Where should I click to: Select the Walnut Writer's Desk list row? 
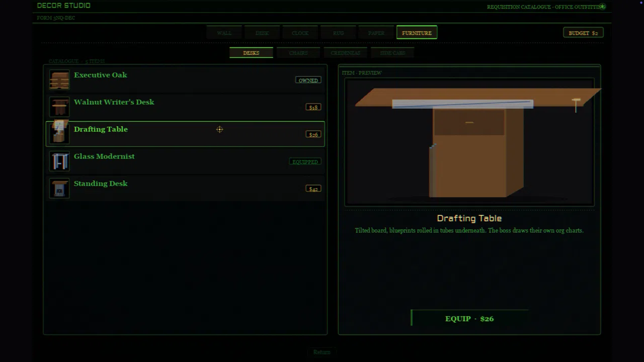point(185,107)
